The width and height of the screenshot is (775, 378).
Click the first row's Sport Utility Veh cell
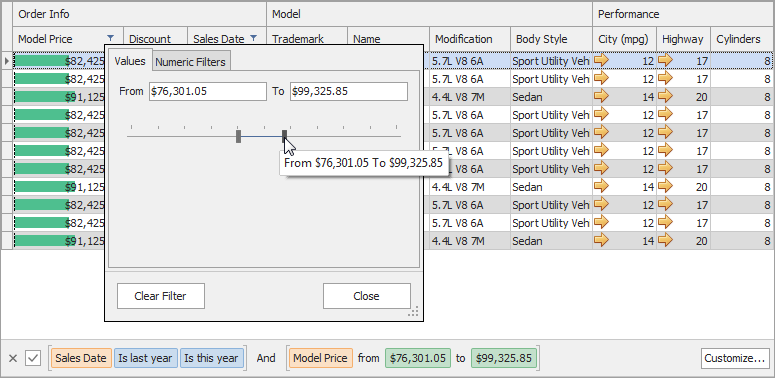pyautogui.click(x=551, y=61)
